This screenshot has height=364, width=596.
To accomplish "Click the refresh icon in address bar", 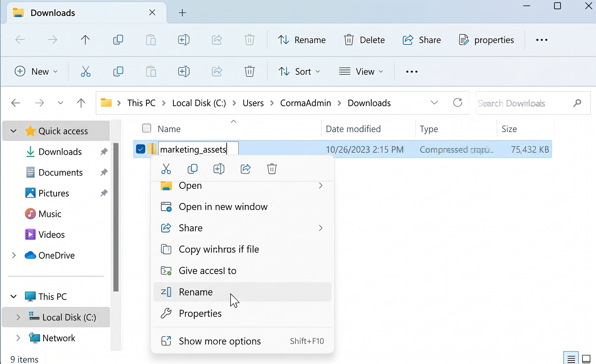I will pyautogui.click(x=458, y=103).
